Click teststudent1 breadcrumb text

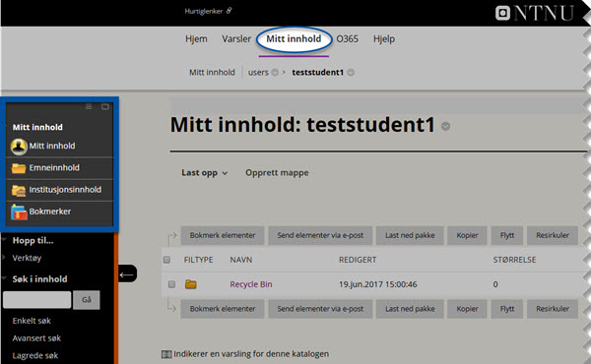click(318, 72)
